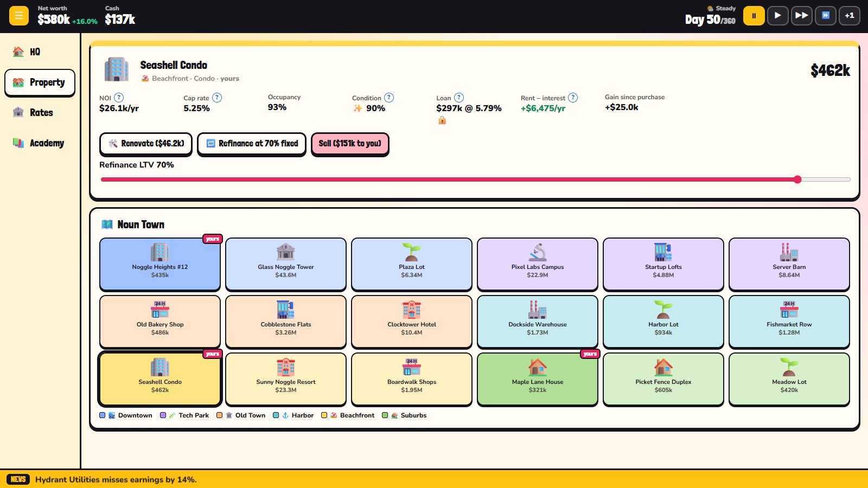Go to the Rates section
This screenshot has width=868, height=488.
click(40, 113)
